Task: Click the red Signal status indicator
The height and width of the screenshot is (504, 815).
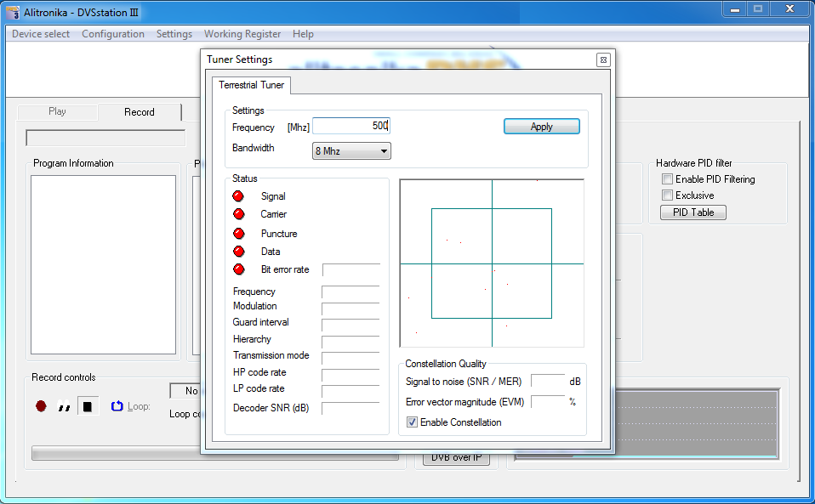Action: (238, 196)
